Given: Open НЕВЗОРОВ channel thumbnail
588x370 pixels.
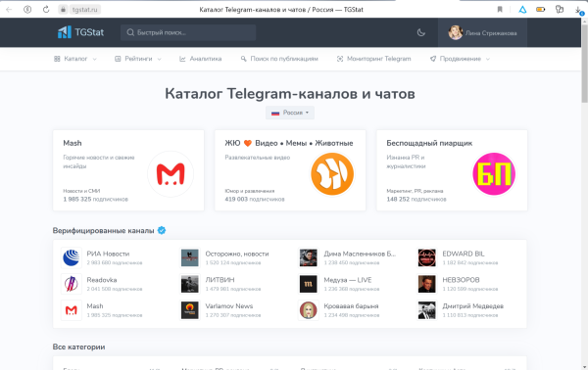Looking at the screenshot, I should [x=426, y=284].
